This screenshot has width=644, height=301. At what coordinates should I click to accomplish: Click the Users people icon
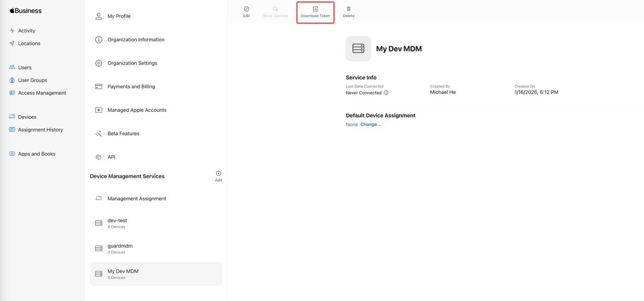12,67
